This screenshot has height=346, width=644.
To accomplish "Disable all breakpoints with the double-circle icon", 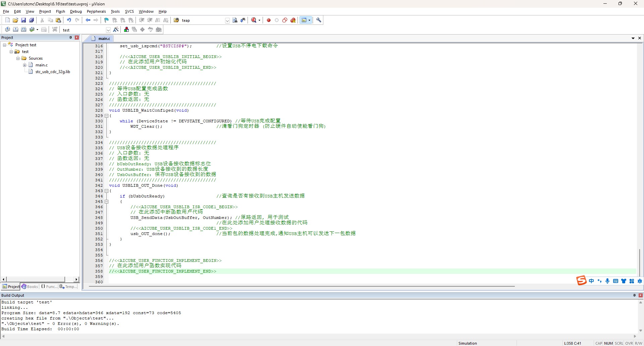I will coord(285,20).
